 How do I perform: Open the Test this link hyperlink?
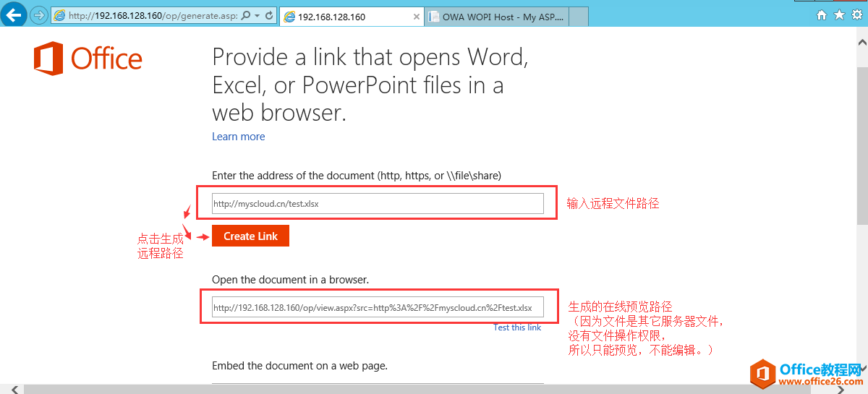(517, 327)
